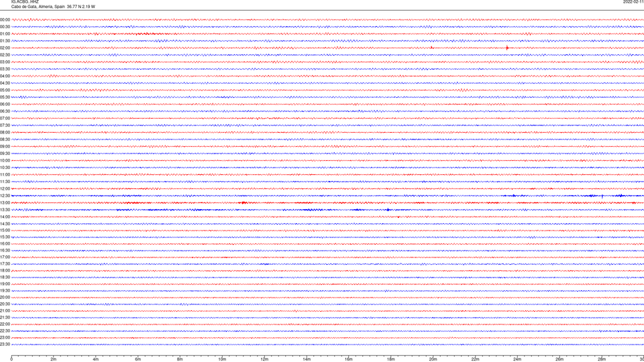Viewport: 644px width, 362px height.
Task: Click the 4m tick label on time axis
Action: click(96, 359)
